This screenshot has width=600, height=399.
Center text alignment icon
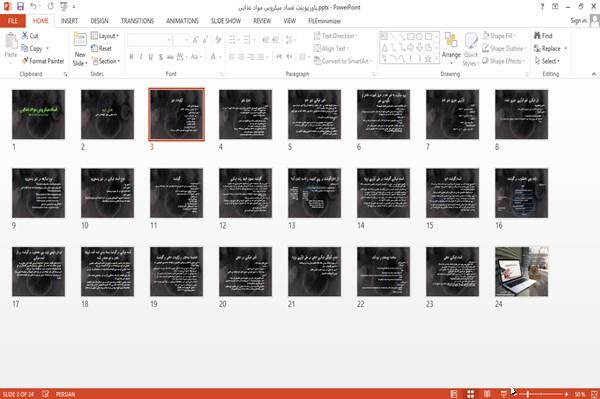click(x=241, y=57)
